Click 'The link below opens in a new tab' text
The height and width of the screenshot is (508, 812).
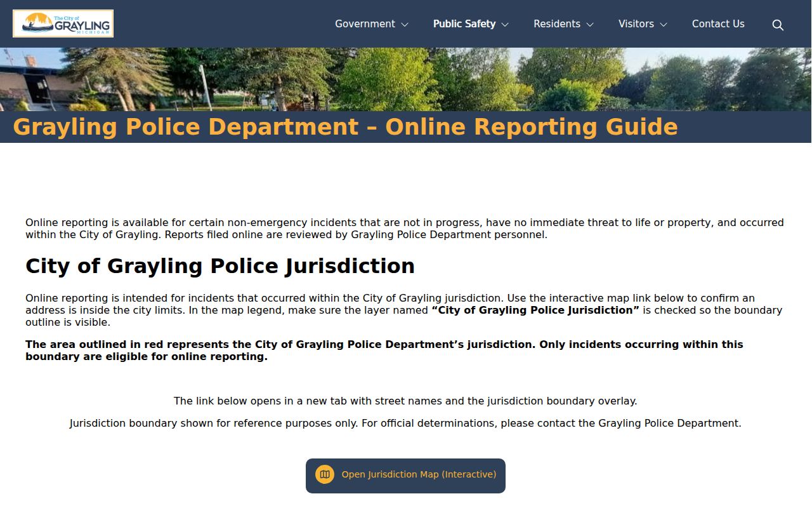click(x=405, y=401)
